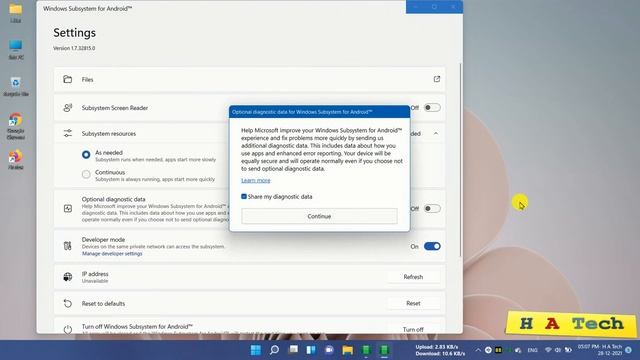The height and width of the screenshot is (360, 640).
Task: Click the IP address globe icon
Action: click(68, 277)
